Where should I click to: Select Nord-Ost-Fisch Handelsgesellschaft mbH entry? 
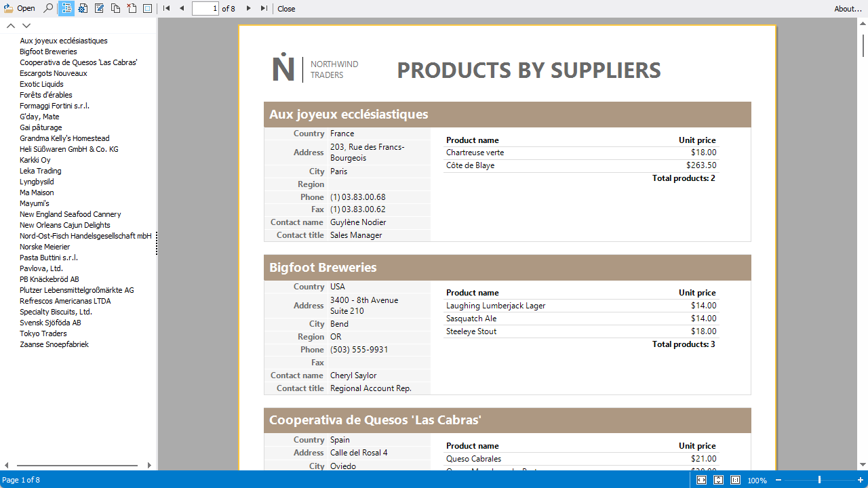(85, 236)
